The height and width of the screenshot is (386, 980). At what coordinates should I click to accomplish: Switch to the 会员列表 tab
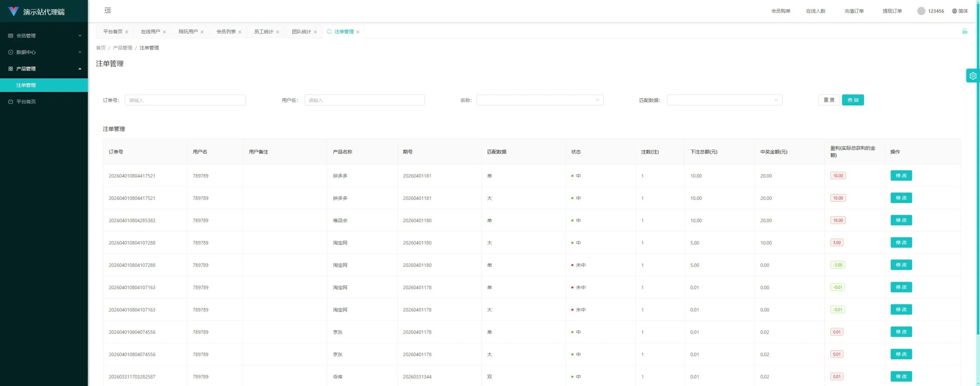(x=226, y=32)
